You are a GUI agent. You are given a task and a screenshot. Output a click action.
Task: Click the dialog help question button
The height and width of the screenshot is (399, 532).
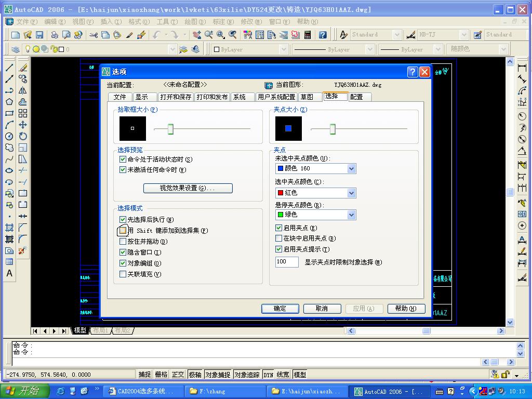click(412, 72)
